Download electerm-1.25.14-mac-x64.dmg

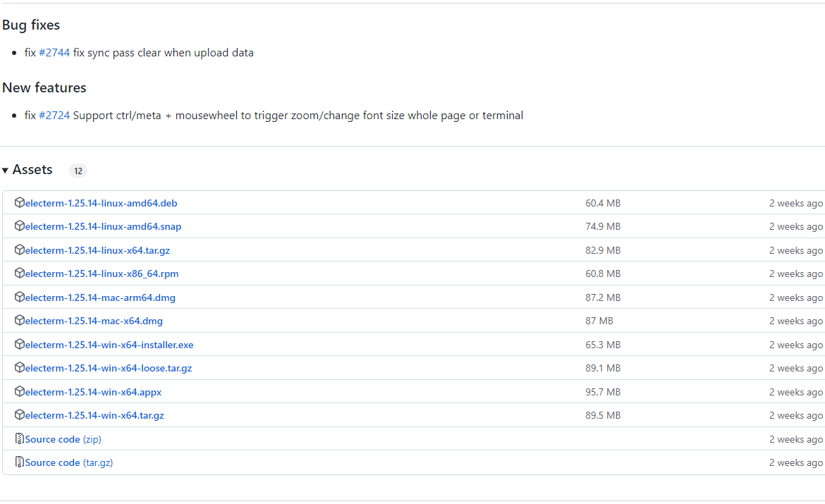(x=94, y=321)
